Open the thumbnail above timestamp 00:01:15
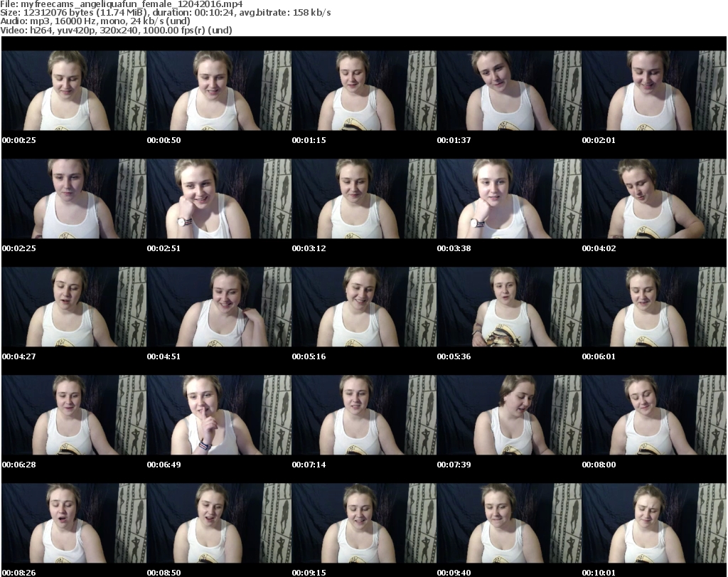This screenshot has height=577, width=728. [363, 90]
